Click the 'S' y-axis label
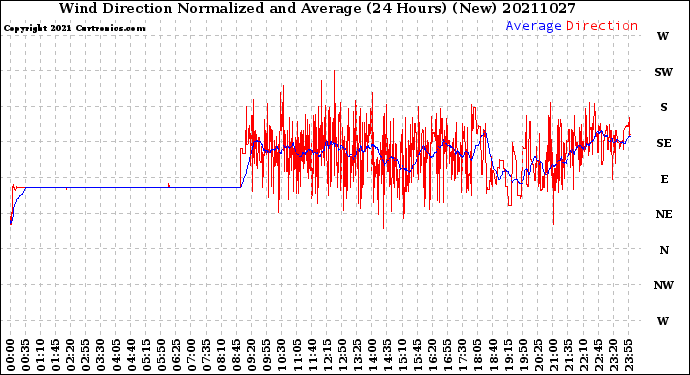Image resolution: width=690 pixels, height=375 pixels. [x=664, y=107]
